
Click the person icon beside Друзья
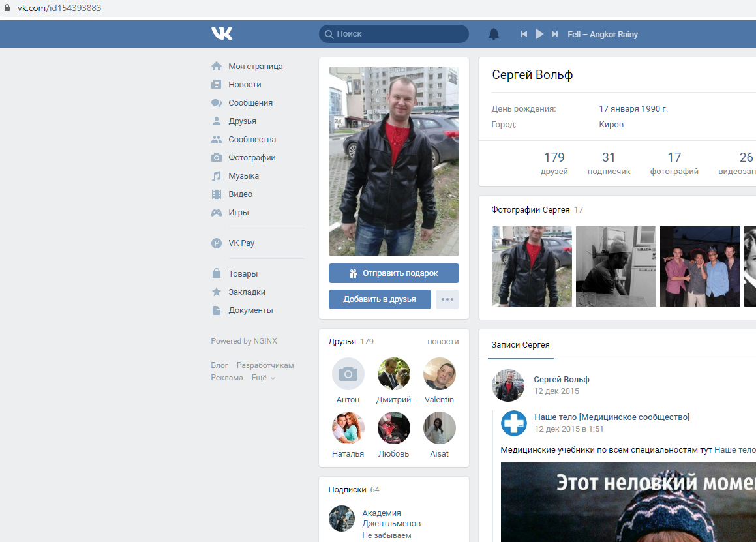(x=217, y=121)
